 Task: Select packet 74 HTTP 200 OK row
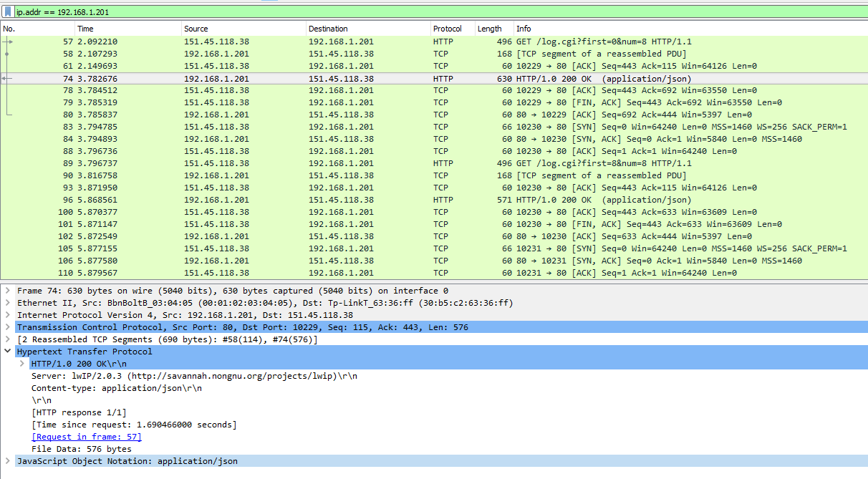[434, 78]
